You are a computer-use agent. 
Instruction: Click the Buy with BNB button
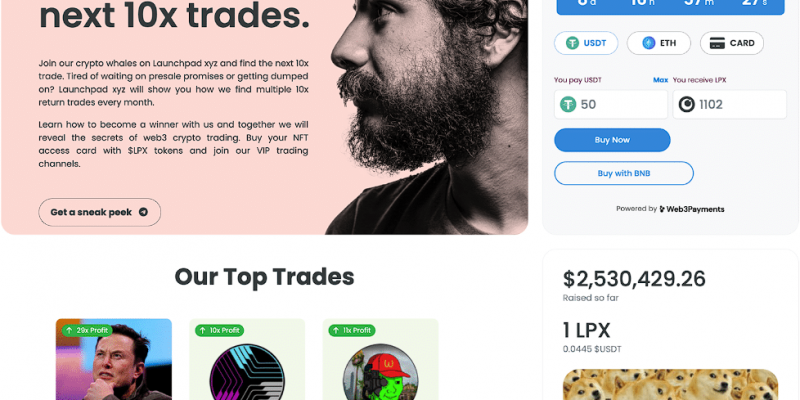pos(624,173)
